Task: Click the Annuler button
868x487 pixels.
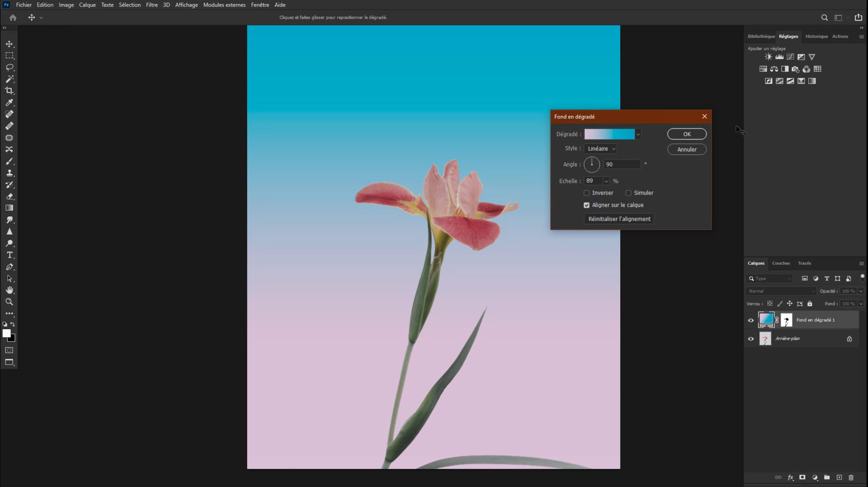Action: (687, 149)
